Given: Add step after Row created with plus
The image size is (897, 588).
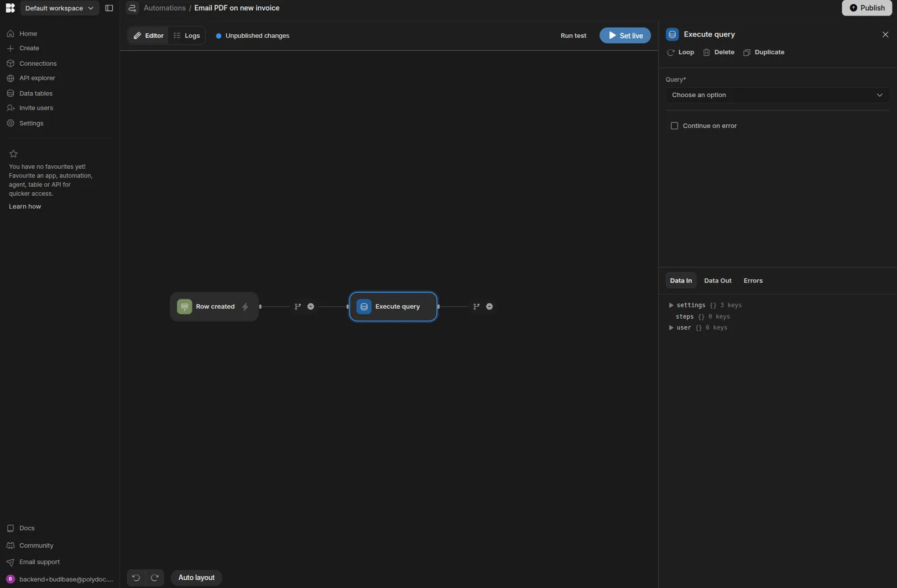Looking at the screenshot, I should point(311,307).
